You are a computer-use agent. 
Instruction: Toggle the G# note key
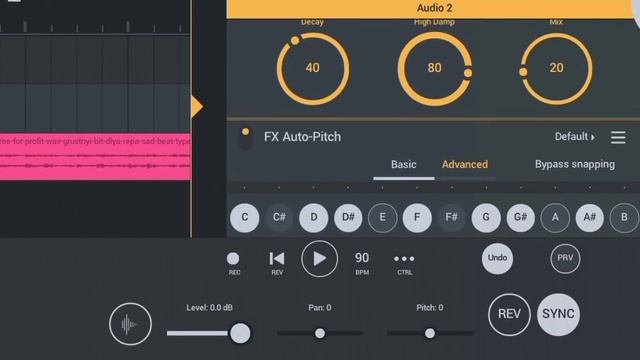click(x=520, y=217)
